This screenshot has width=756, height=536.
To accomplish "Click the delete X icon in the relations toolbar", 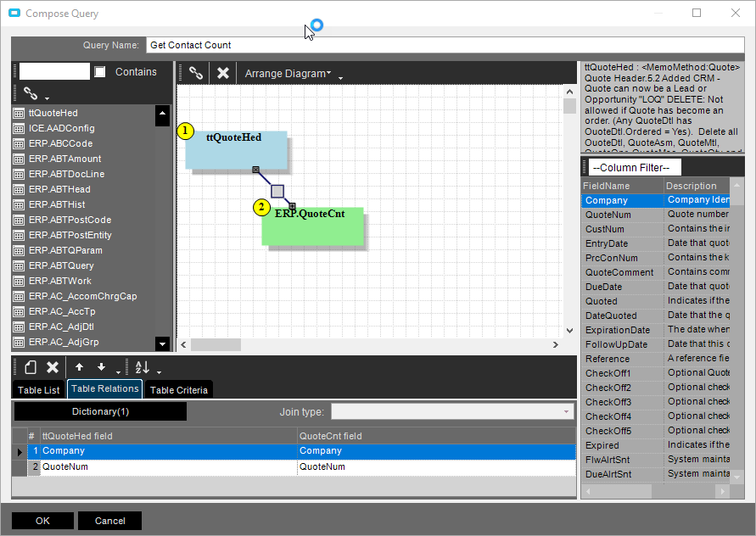I will click(52, 367).
